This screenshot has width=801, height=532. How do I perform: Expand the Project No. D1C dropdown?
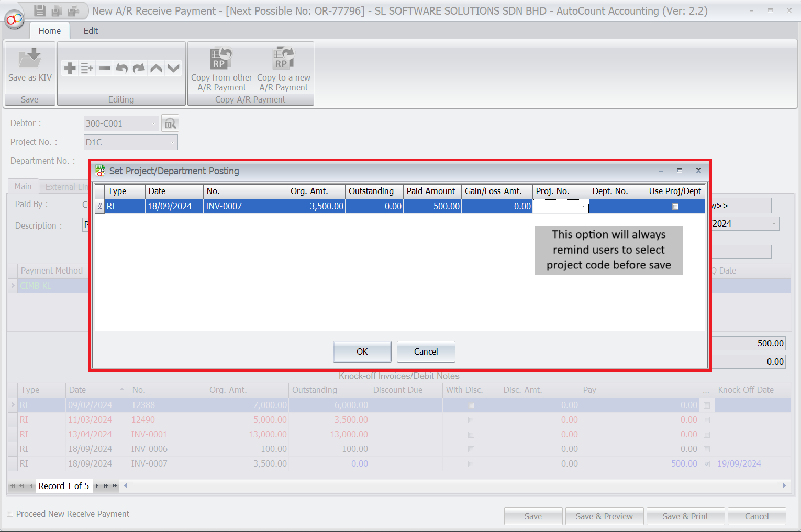coord(172,142)
